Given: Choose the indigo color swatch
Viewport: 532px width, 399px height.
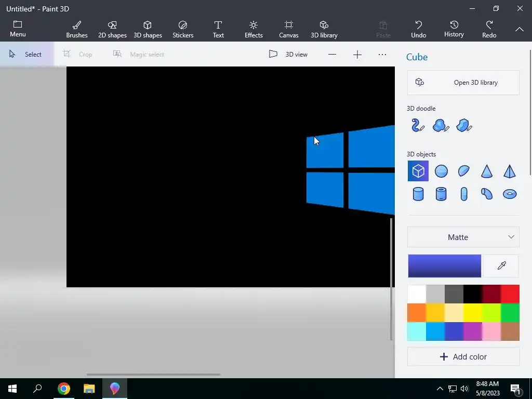Looking at the screenshot, I should pos(454,331).
